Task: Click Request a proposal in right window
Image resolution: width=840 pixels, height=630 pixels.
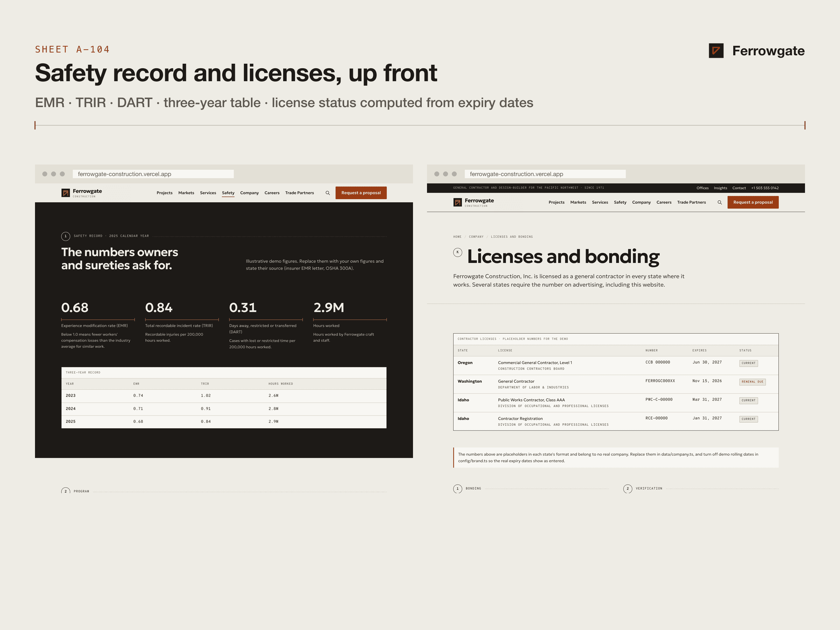Action: tap(753, 202)
